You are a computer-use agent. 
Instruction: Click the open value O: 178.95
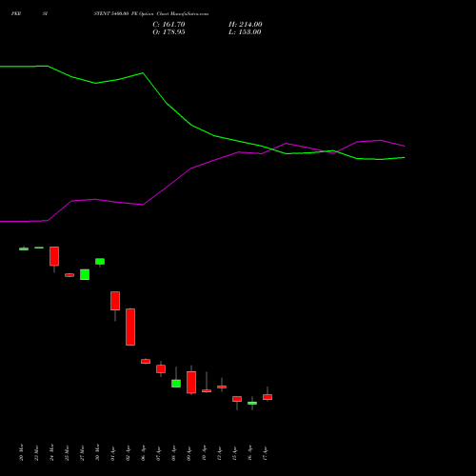click(x=169, y=32)
